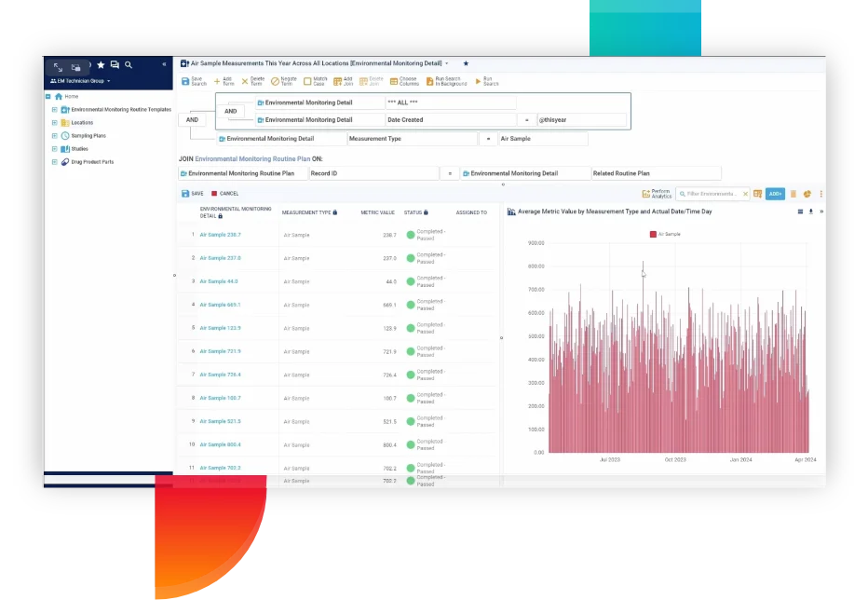Click the search magnifier in the left sidebar header
The width and height of the screenshot is (868, 600).
pos(129,65)
